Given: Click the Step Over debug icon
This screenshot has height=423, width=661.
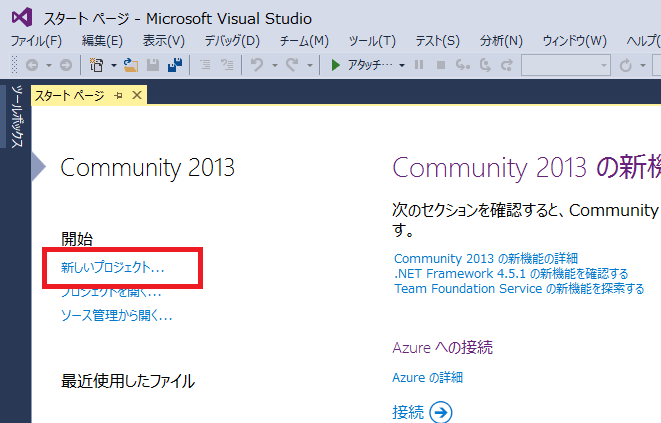Looking at the screenshot, I should pyautogui.click(x=485, y=65).
